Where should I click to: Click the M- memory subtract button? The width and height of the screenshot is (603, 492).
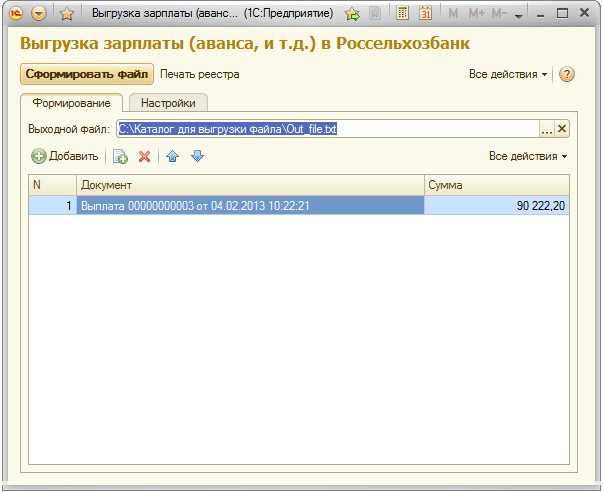(x=499, y=13)
